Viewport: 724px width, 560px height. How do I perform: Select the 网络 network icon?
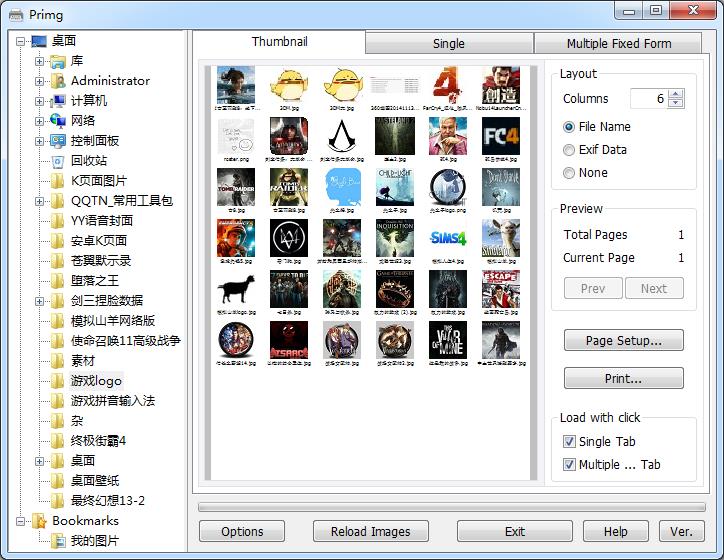pyautogui.click(x=58, y=121)
